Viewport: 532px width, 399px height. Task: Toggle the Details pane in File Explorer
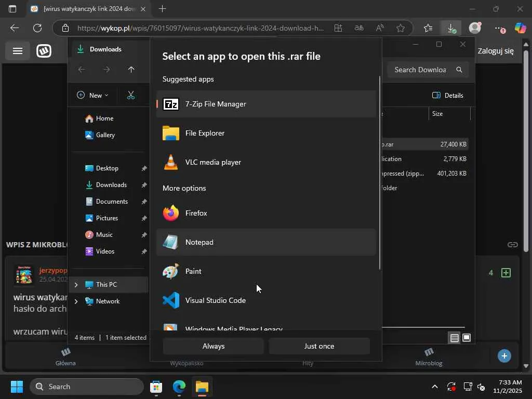click(448, 96)
